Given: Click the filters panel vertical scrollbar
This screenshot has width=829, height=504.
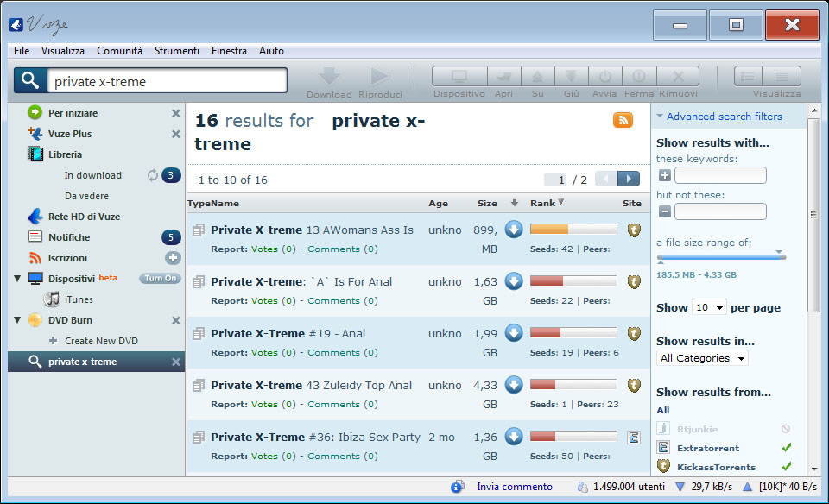Looking at the screenshot, I should point(813,215).
